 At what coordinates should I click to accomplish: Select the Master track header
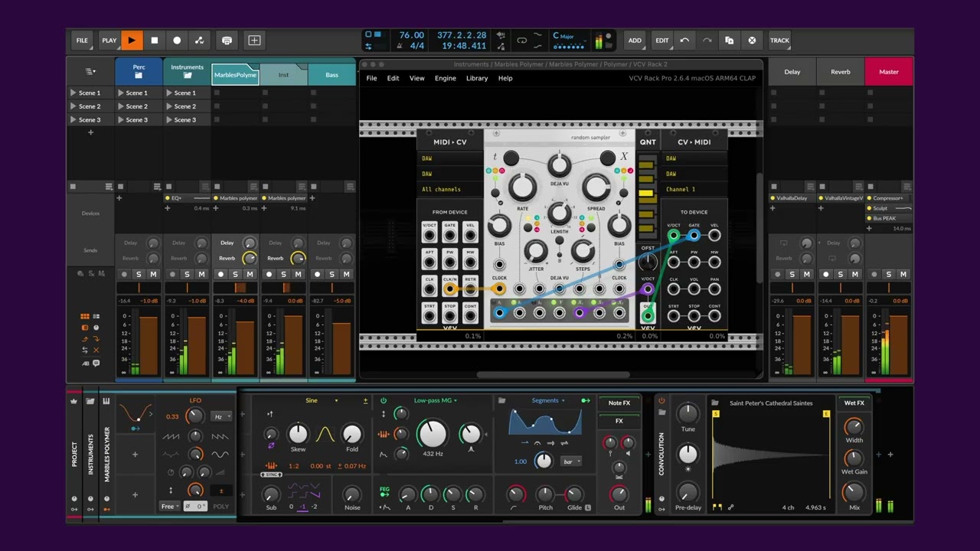(889, 72)
